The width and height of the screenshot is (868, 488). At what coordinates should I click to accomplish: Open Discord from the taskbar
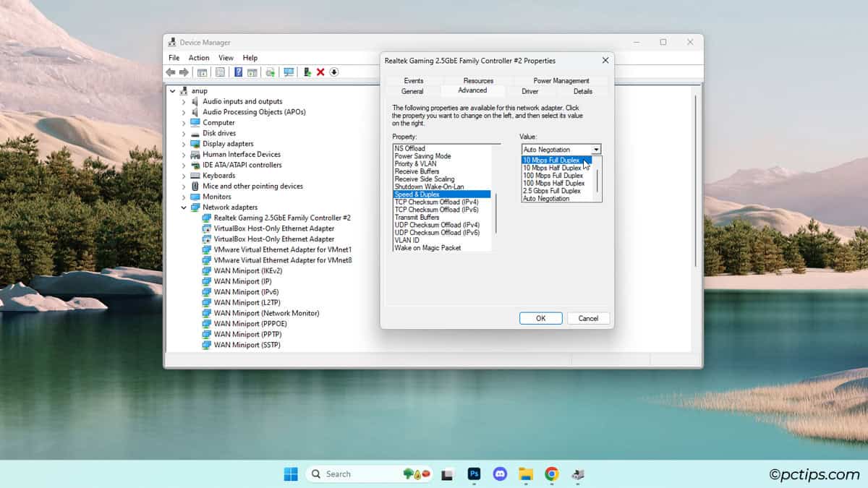(500, 474)
